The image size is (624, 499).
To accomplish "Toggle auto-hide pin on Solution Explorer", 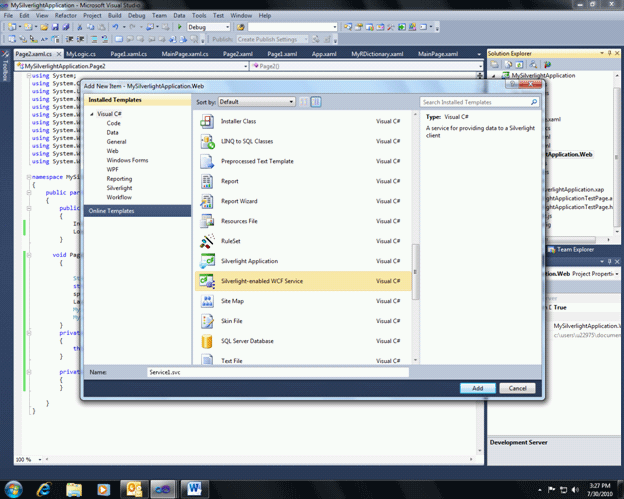I will [609, 53].
